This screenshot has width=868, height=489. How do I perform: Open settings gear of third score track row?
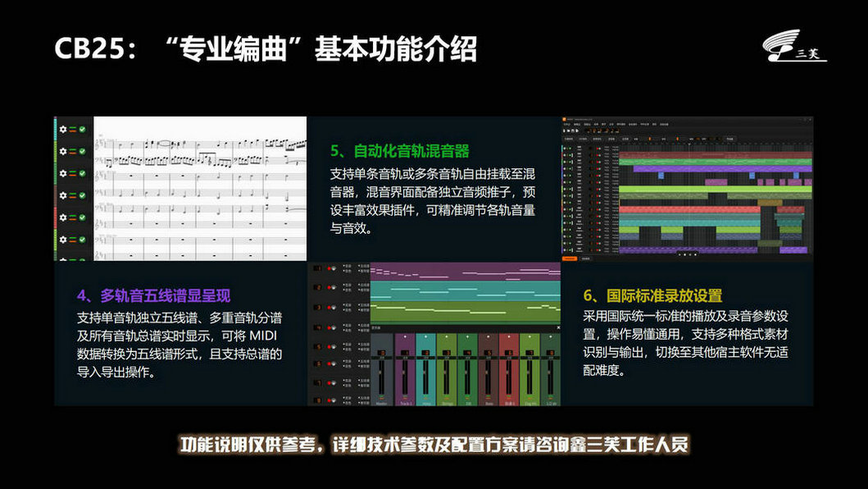pyautogui.click(x=63, y=174)
